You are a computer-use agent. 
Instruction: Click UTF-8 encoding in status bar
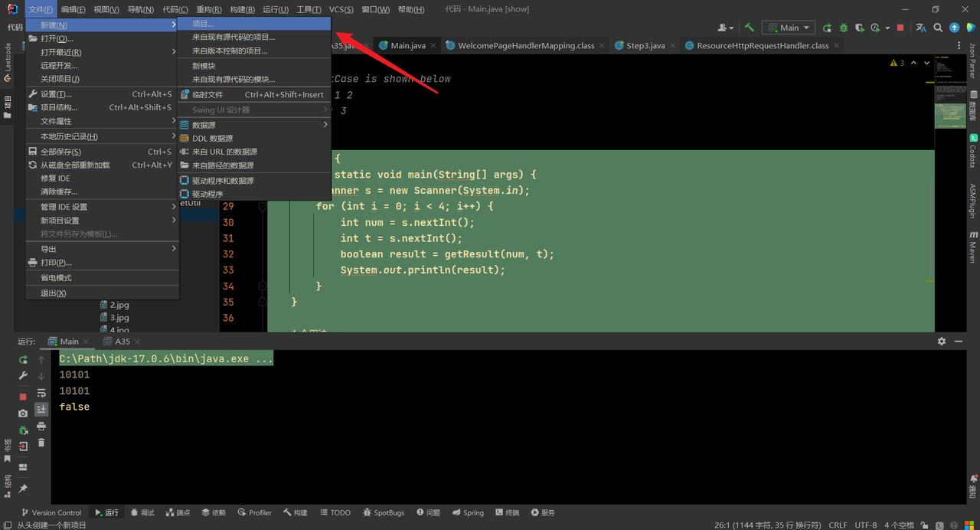[x=866, y=525]
